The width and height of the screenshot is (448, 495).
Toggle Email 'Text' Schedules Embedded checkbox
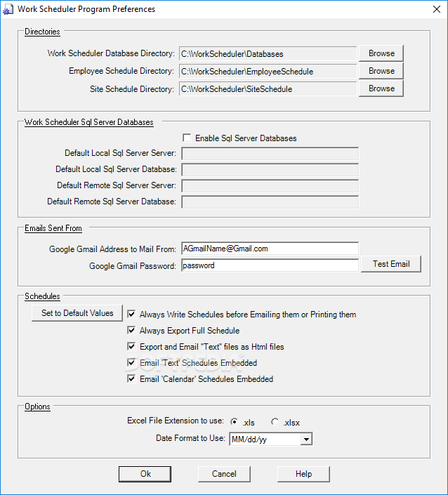(131, 362)
